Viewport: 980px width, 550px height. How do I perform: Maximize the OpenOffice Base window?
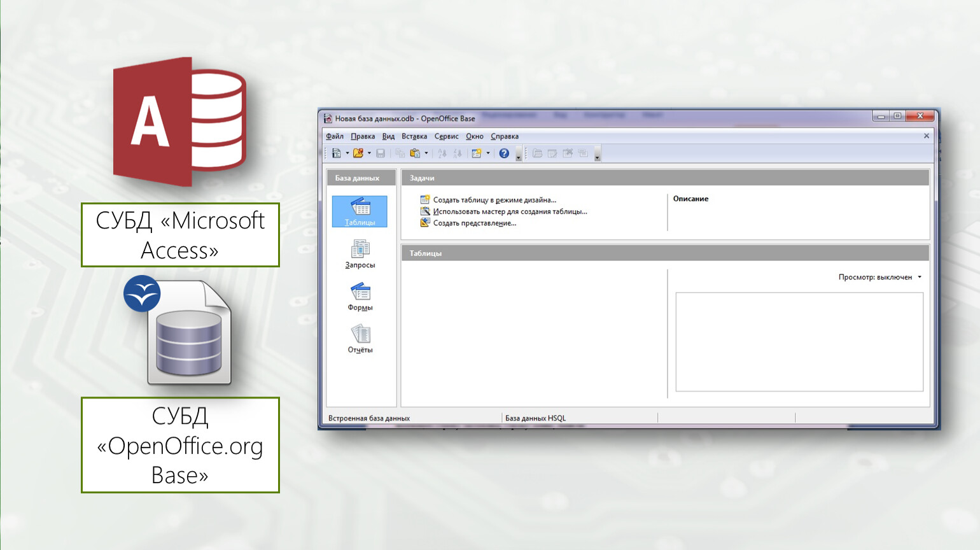point(897,116)
